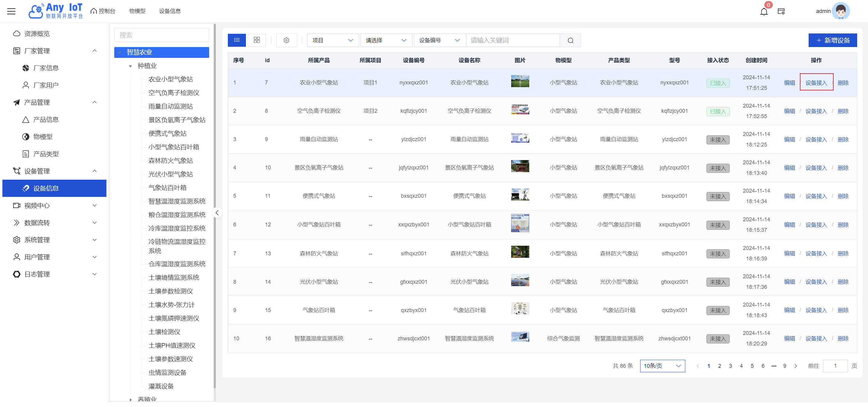Viewport: 868px width, 407px height.
Task: Switch to grid card view
Action: coord(256,40)
